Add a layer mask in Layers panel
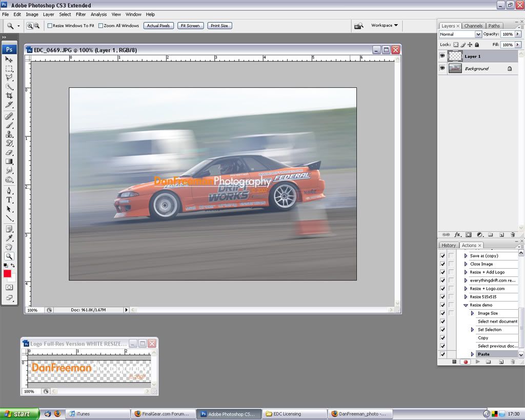This screenshot has width=525, height=420. pos(469,235)
